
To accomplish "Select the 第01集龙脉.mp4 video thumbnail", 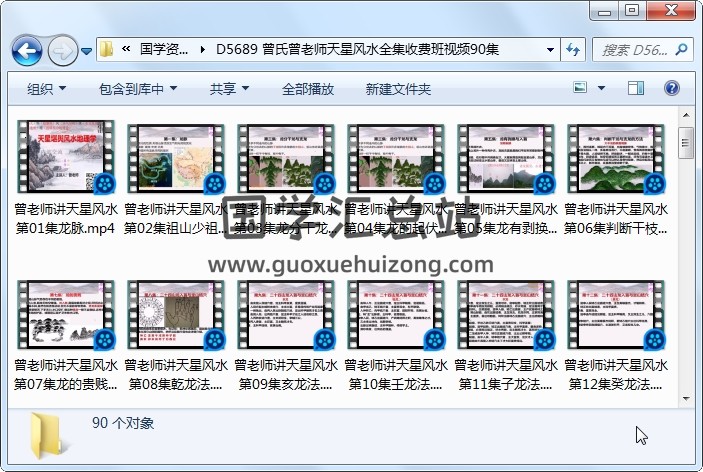I will [x=66, y=158].
